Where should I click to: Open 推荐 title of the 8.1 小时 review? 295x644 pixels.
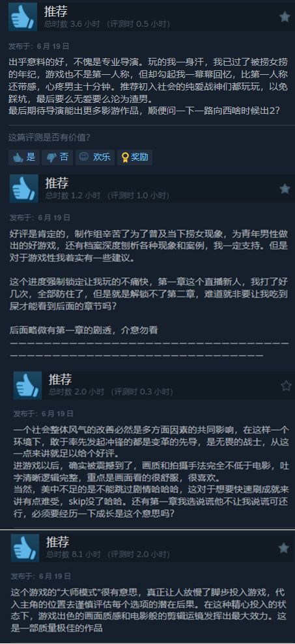coord(57,542)
